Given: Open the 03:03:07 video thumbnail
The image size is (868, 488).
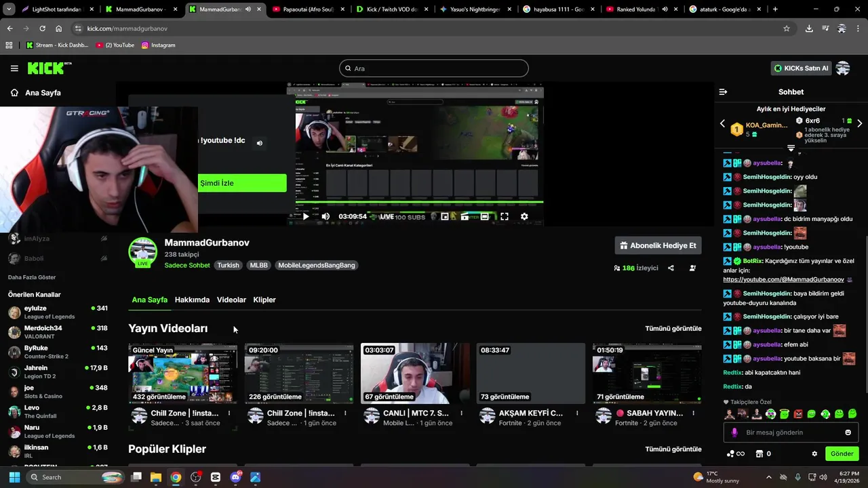Looking at the screenshot, I should coord(415,373).
